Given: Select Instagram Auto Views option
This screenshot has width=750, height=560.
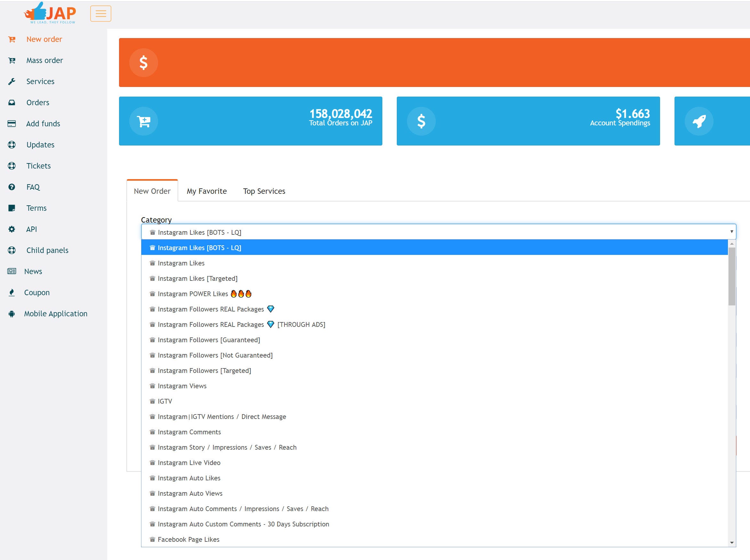Looking at the screenshot, I should (x=435, y=493).
